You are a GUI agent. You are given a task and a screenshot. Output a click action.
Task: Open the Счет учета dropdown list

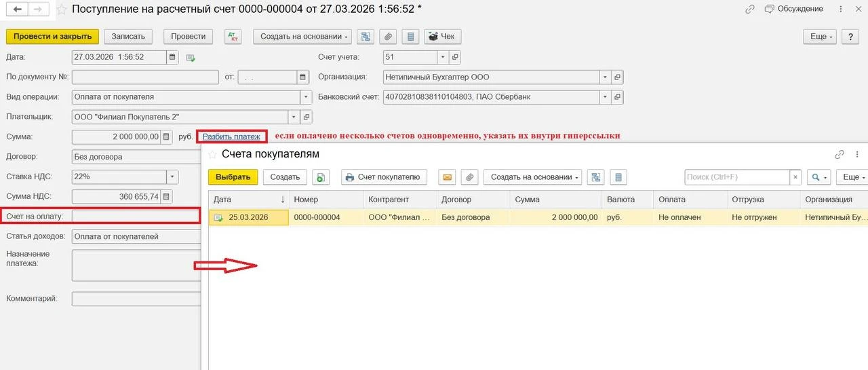pos(443,58)
